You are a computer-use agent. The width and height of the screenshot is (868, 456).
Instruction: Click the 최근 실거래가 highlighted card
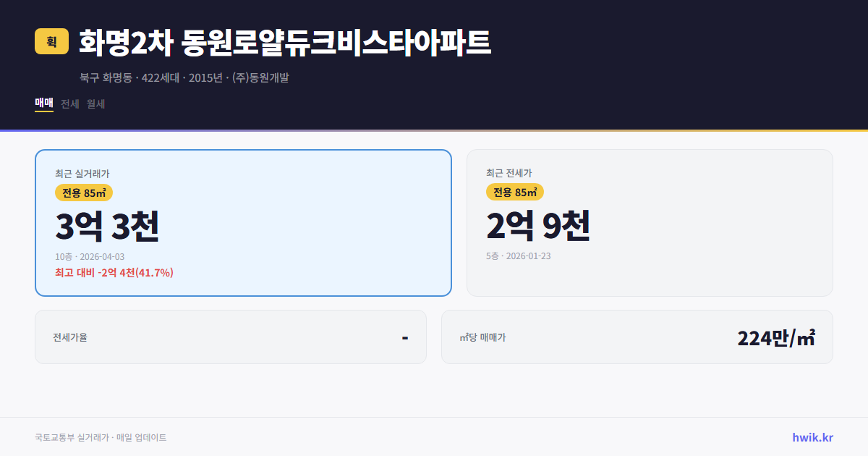pyautogui.click(x=243, y=221)
